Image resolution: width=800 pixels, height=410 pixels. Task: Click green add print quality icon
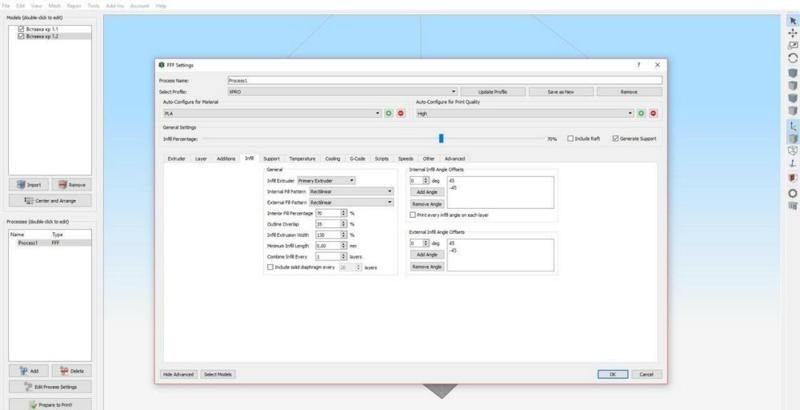click(641, 113)
